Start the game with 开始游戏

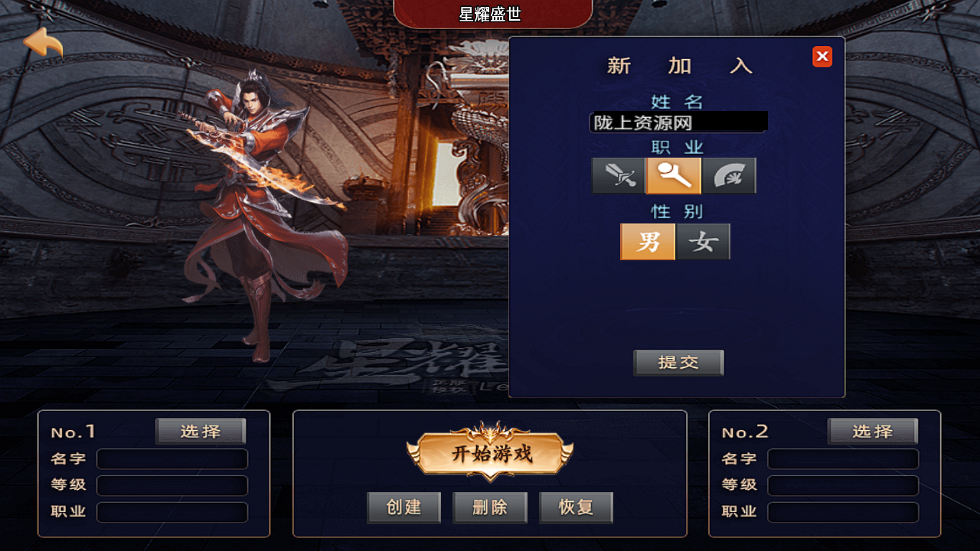(490, 452)
